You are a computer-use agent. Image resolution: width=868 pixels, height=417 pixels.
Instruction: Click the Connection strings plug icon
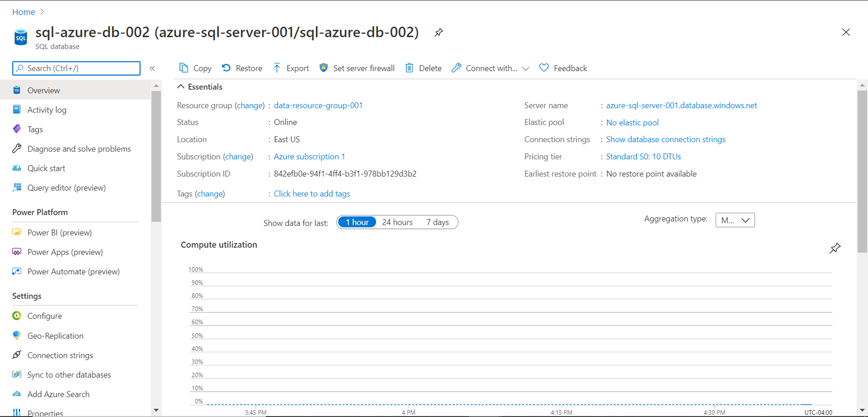(x=17, y=355)
